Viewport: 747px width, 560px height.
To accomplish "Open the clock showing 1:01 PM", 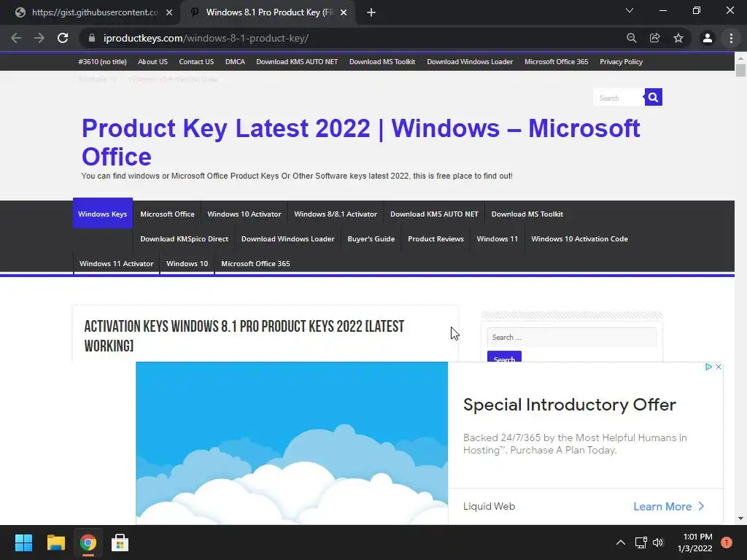I will [694, 542].
